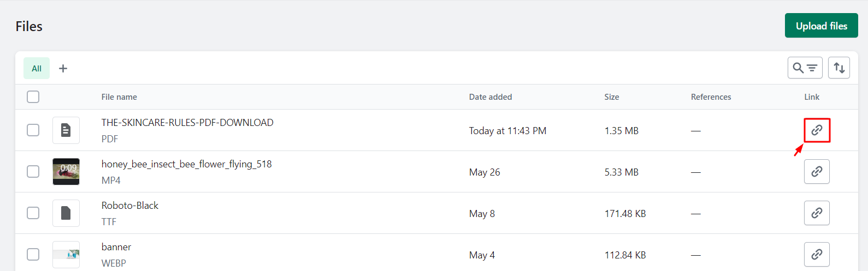This screenshot has width=868, height=271.
Task: Copy link for banner WEBP file
Action: 817,255
